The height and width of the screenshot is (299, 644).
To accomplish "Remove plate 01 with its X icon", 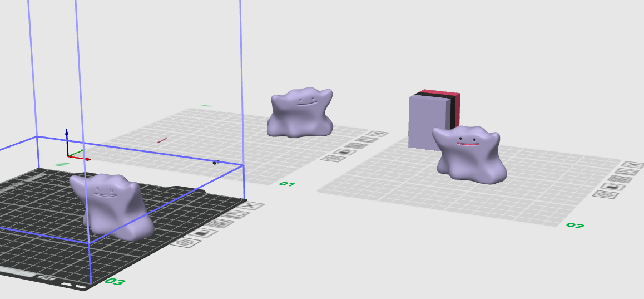I will click(x=378, y=134).
